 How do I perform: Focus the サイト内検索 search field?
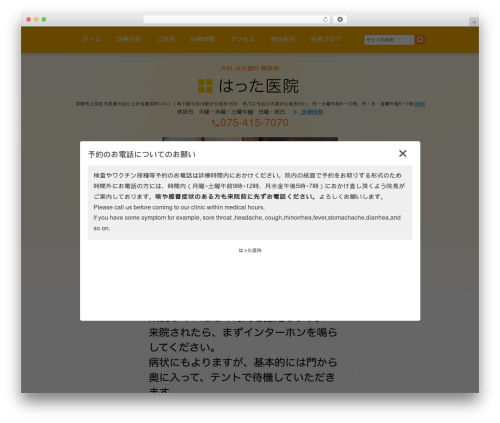click(x=389, y=40)
